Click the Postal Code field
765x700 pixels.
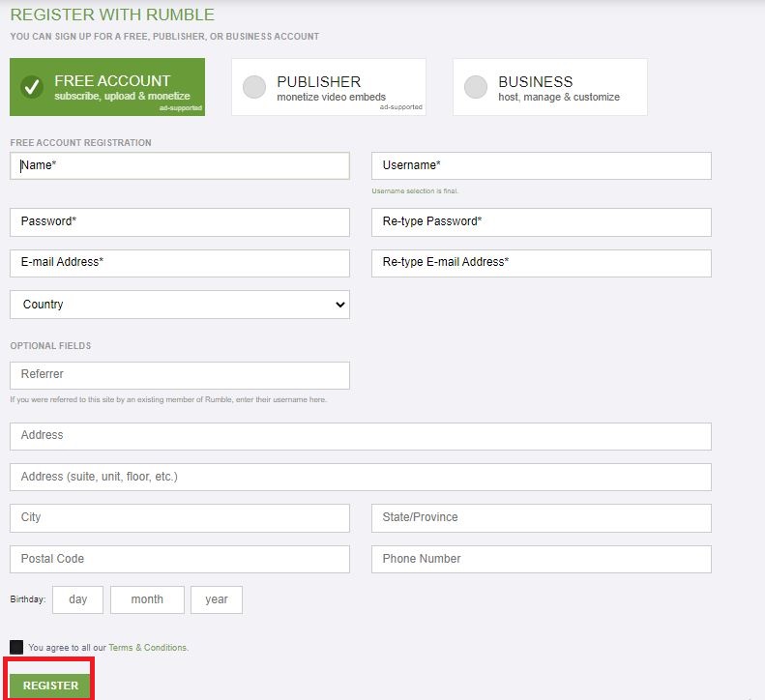click(x=180, y=559)
